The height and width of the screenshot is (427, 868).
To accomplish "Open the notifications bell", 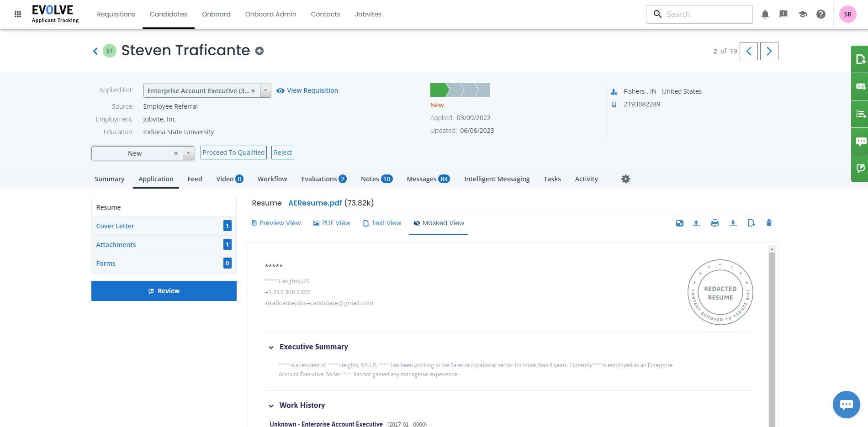I will pyautogui.click(x=765, y=14).
